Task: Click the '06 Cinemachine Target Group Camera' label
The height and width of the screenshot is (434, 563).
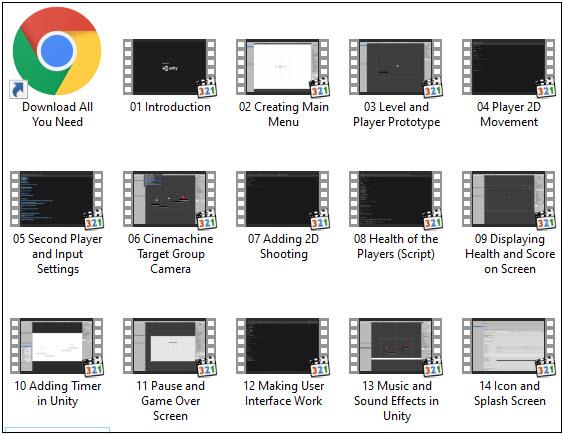Action: click(171, 254)
